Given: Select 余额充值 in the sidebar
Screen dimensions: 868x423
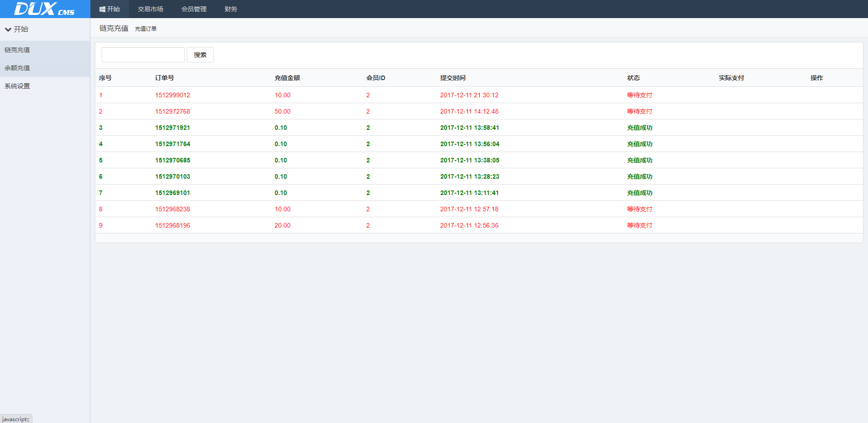Looking at the screenshot, I should 17,68.
